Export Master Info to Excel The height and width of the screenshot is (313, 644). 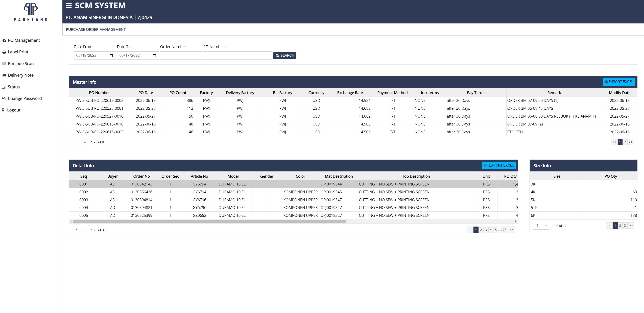pos(619,82)
